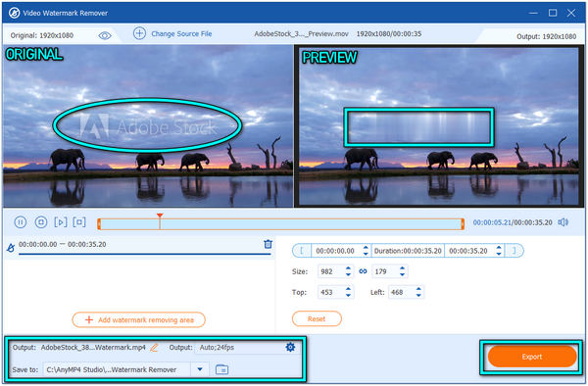The height and width of the screenshot is (386, 588).
Task: Click Add watermark removing area button
Action: [139, 319]
